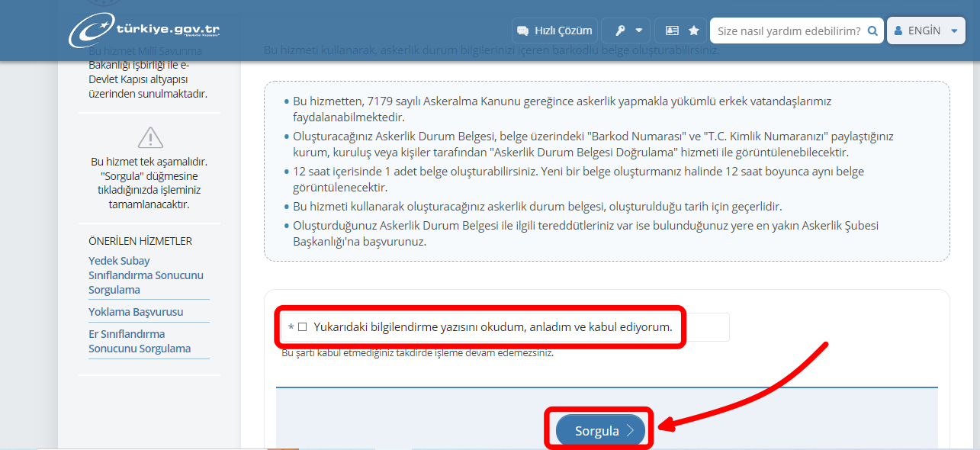Click the 'Yukarıdaki bilgilendirme yazısını okudum' label text
Viewport: 980px width, 450px height.
pos(493,327)
